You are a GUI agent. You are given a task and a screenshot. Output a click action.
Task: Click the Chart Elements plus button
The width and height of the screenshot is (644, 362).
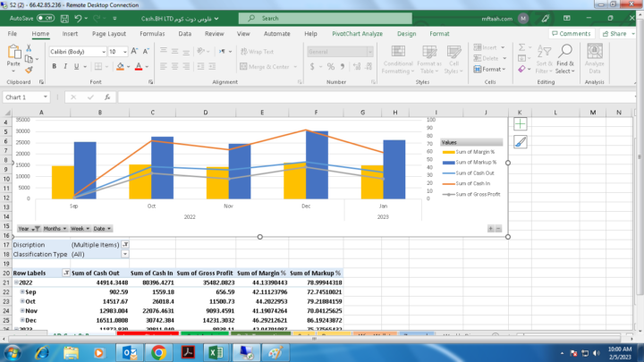pos(521,124)
